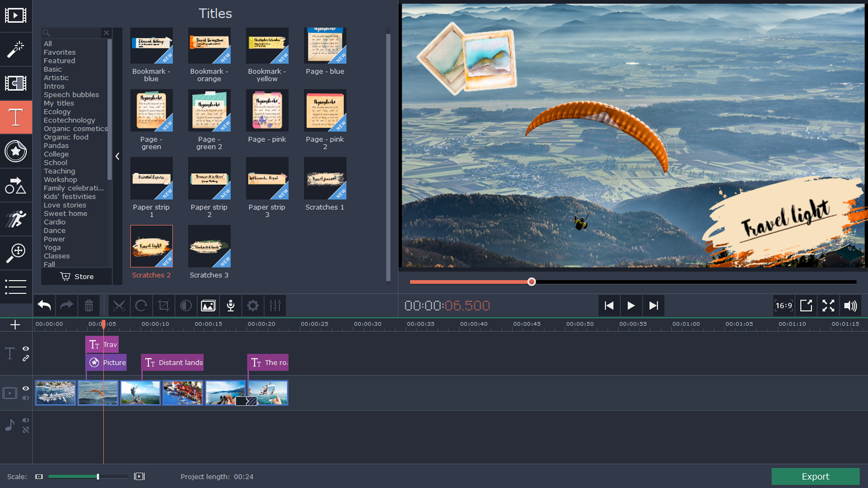Switch to the My titles category

click(59, 103)
